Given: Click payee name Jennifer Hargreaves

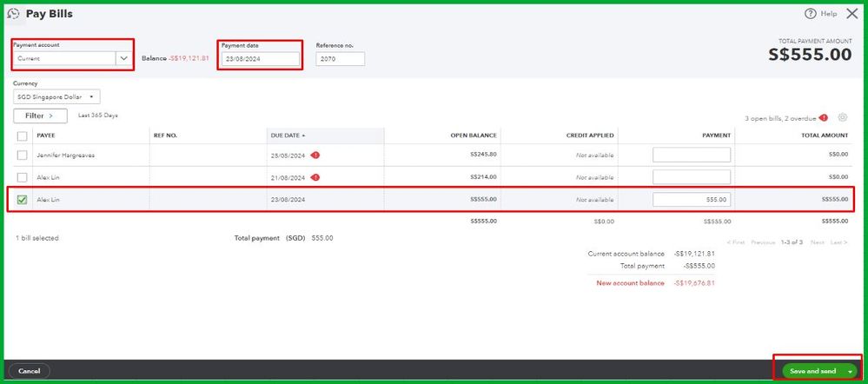Looking at the screenshot, I should (x=66, y=156).
